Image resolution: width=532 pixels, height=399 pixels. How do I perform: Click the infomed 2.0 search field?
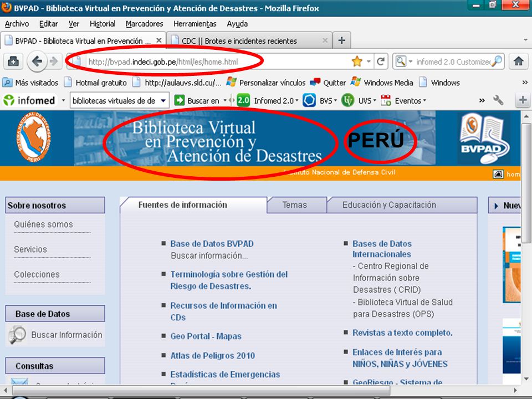(x=453, y=62)
